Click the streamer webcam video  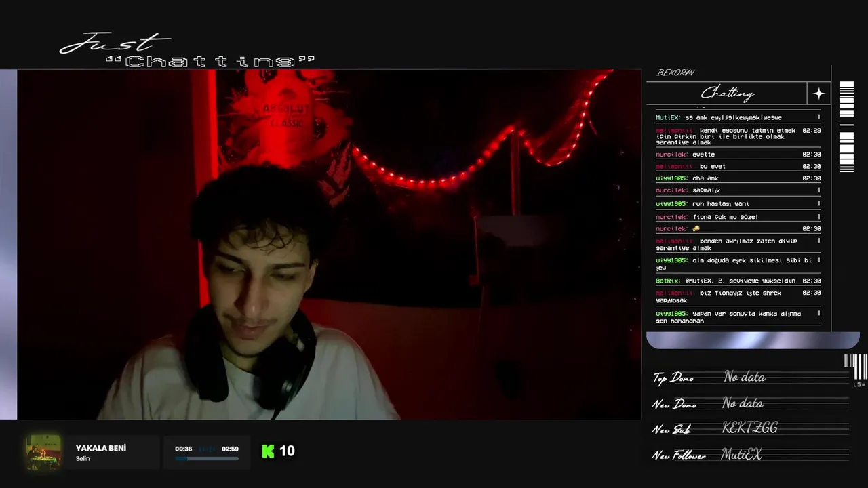pyautogui.click(x=329, y=245)
